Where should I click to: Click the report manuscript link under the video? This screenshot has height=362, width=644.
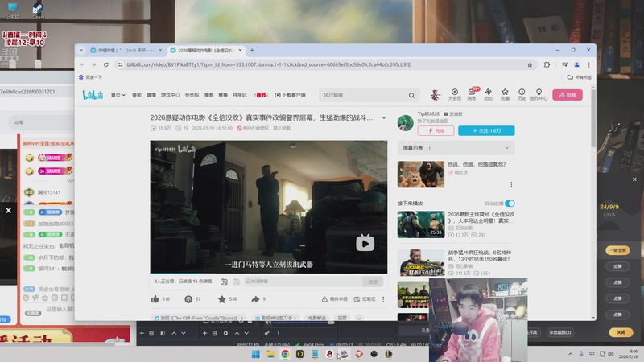(335, 299)
